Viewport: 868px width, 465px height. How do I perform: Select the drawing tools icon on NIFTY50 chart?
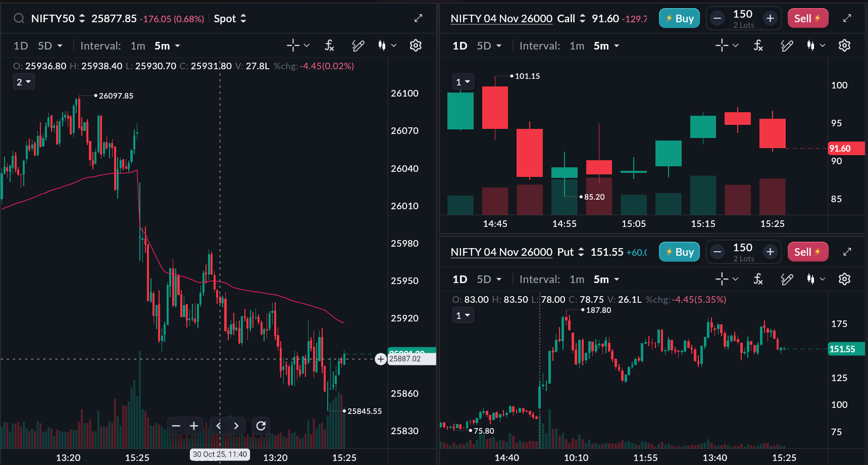358,45
